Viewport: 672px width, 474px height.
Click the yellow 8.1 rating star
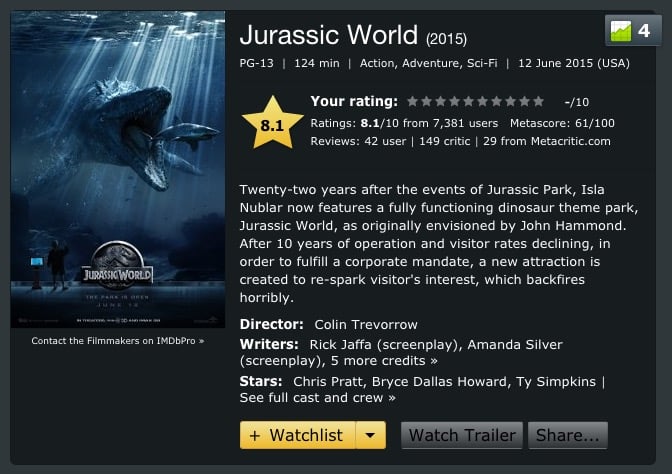click(x=273, y=123)
